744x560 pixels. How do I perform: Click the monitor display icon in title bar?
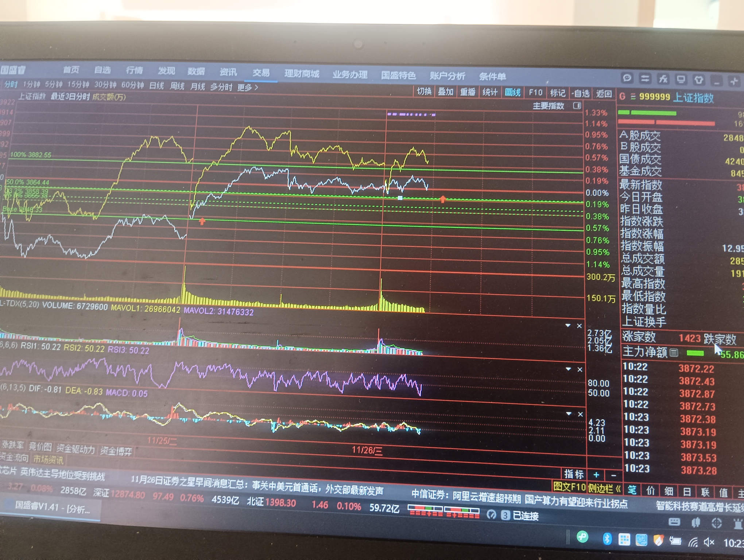[x=681, y=79]
